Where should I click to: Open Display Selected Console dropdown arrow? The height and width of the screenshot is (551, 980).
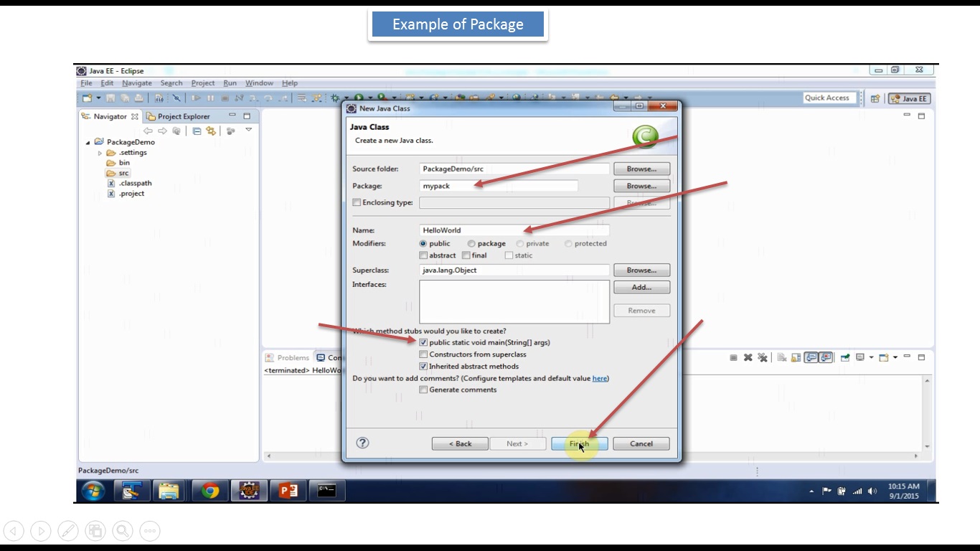[871, 357]
